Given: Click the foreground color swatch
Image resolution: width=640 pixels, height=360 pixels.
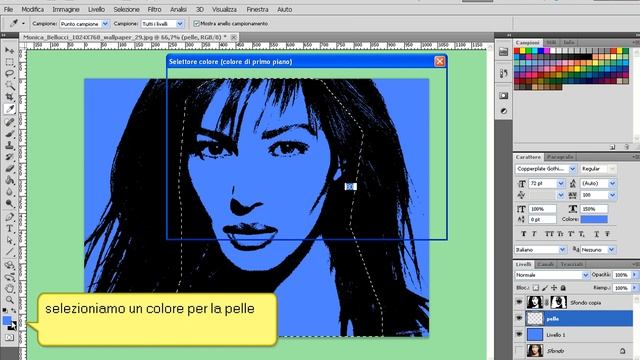Looking at the screenshot, I should 7,320.
